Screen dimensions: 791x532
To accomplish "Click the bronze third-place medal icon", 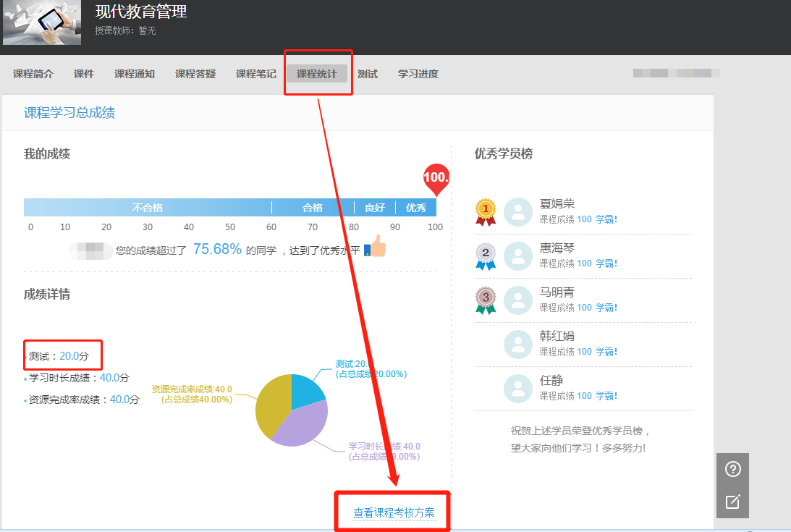I will [x=486, y=300].
